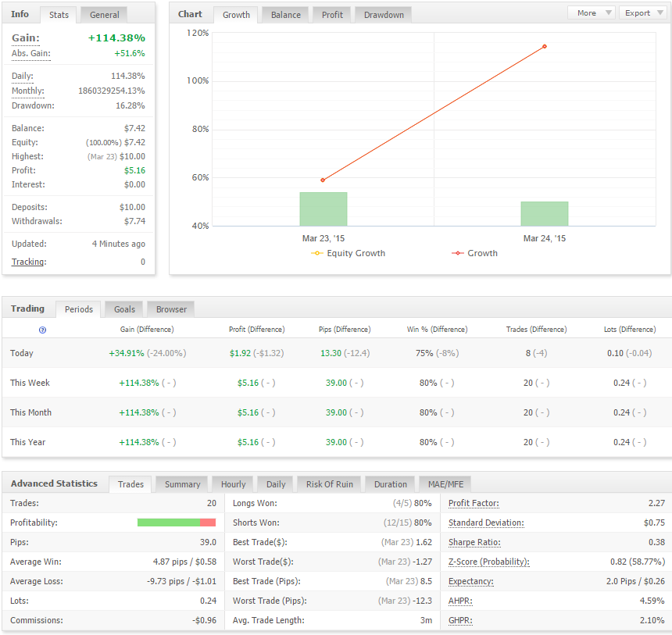Click Today's +34.91% gain value

[127, 353]
